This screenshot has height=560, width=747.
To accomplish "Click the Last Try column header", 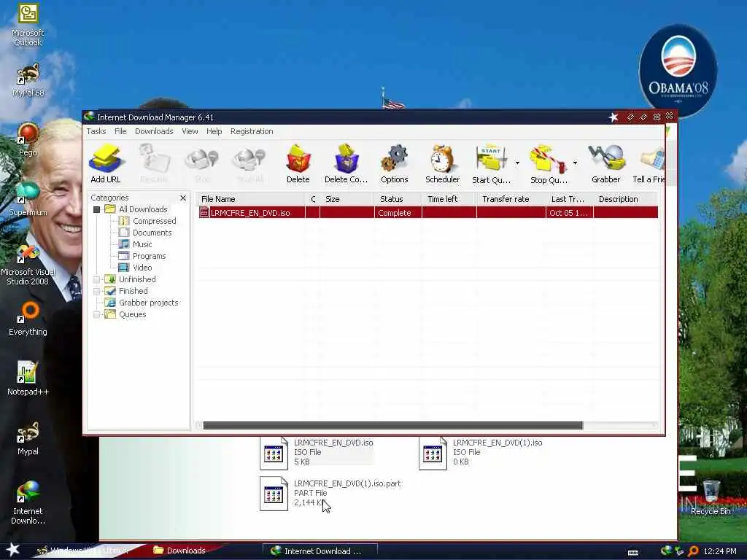I will click(569, 199).
